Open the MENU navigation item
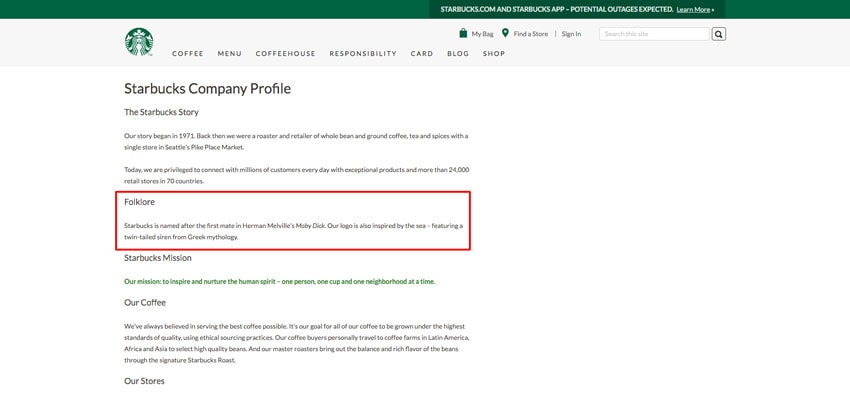Screen dimensions: 850x393 click(x=230, y=54)
